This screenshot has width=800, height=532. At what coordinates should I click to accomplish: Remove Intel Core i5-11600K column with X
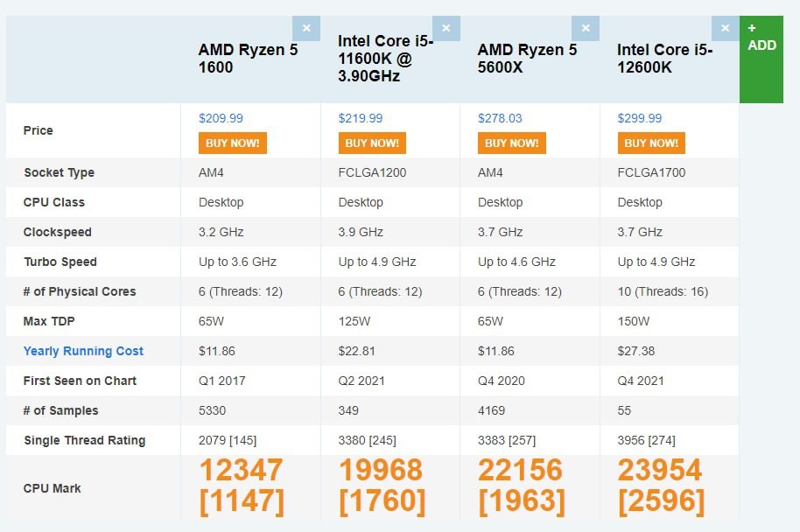446,28
